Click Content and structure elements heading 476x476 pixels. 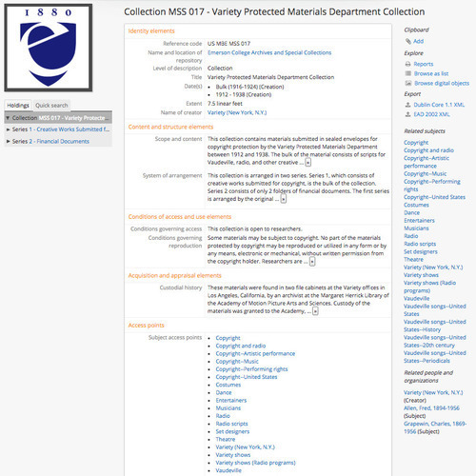point(170,127)
